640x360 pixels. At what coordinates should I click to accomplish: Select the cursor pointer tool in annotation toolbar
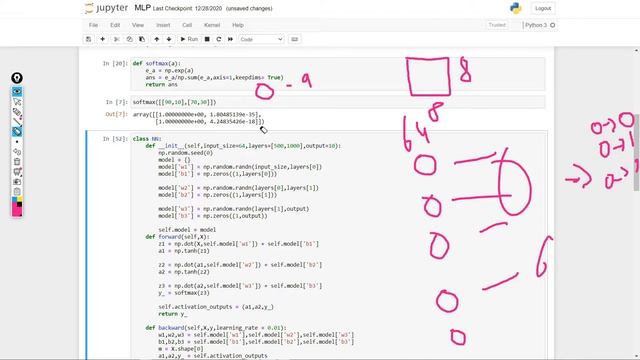pyautogui.click(x=17, y=102)
